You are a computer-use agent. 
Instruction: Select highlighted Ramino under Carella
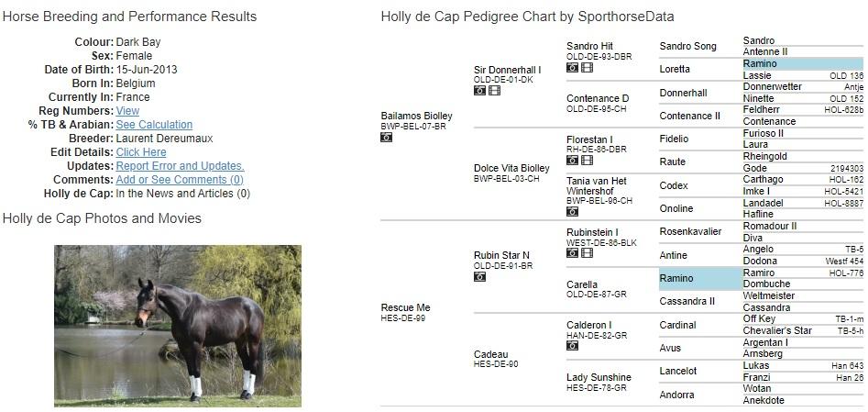(699, 278)
